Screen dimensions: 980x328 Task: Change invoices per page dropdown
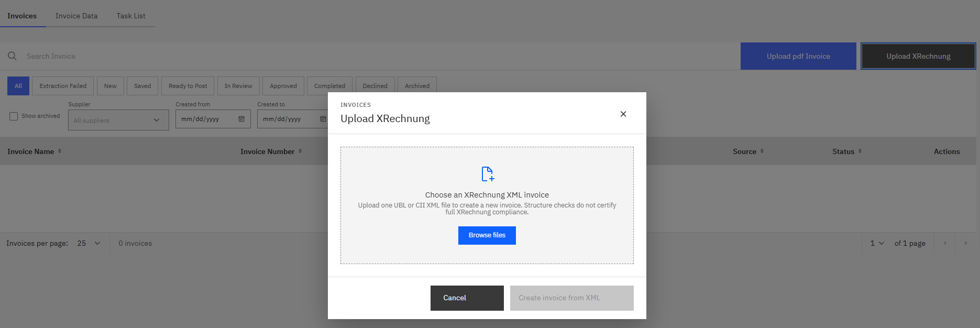pyautogui.click(x=89, y=243)
